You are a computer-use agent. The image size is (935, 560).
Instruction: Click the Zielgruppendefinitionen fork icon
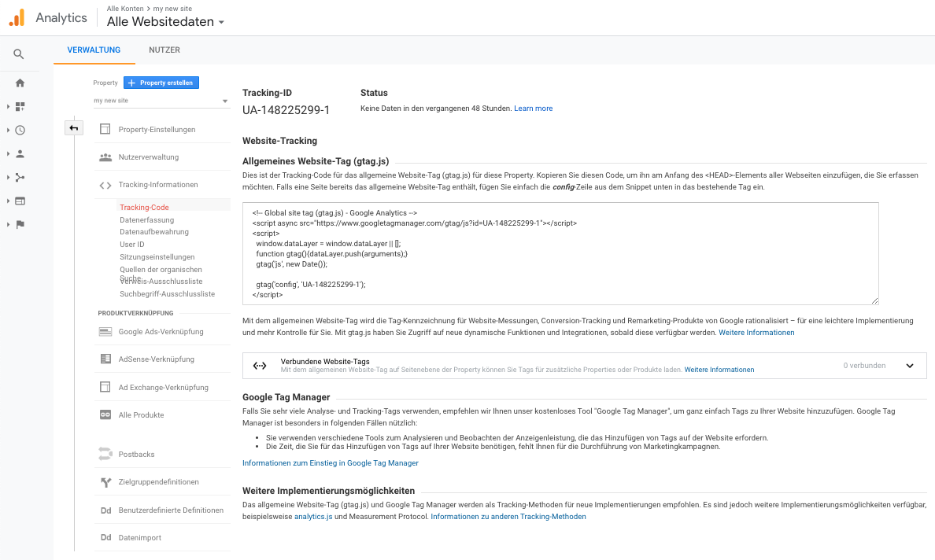(x=105, y=482)
